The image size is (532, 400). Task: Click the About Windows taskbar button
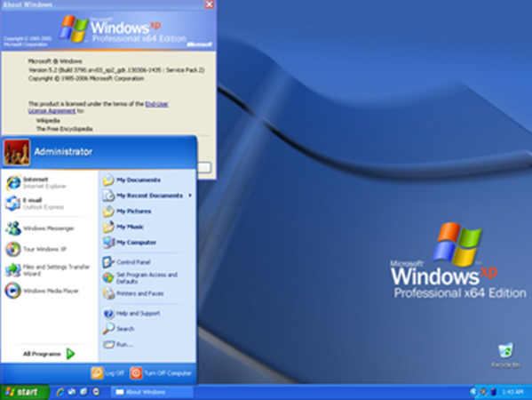(152, 392)
